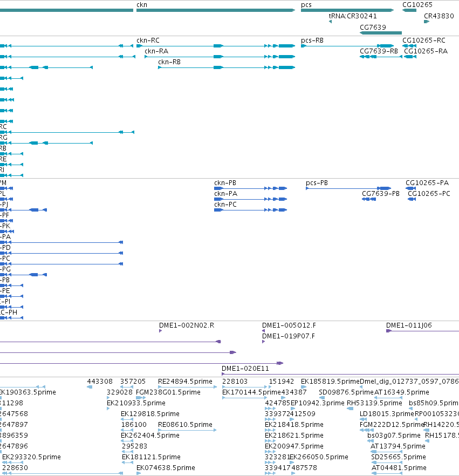This screenshot has height=476, width=459.
Task: Click the 443308 feature
Action: pos(90,387)
